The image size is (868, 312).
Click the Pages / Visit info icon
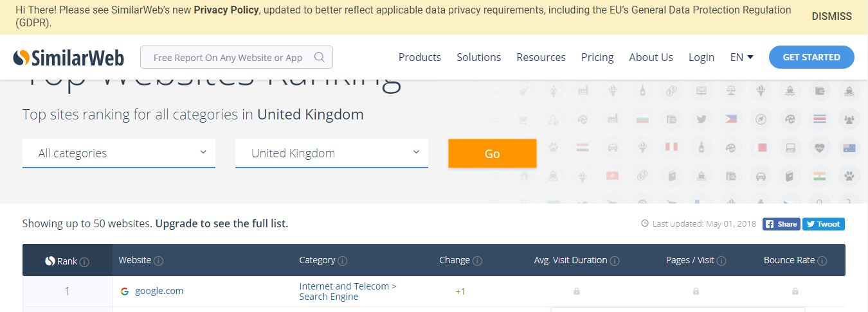click(x=721, y=261)
